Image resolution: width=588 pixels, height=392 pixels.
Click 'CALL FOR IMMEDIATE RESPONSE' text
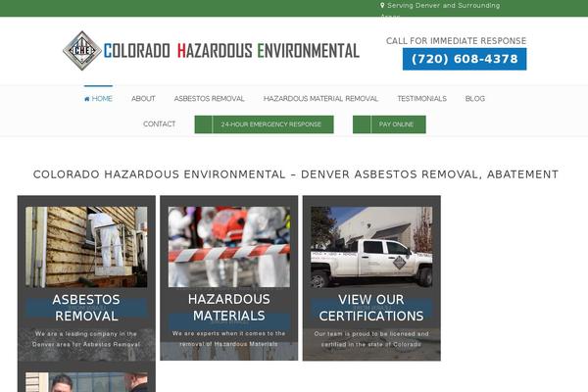pyautogui.click(x=457, y=41)
